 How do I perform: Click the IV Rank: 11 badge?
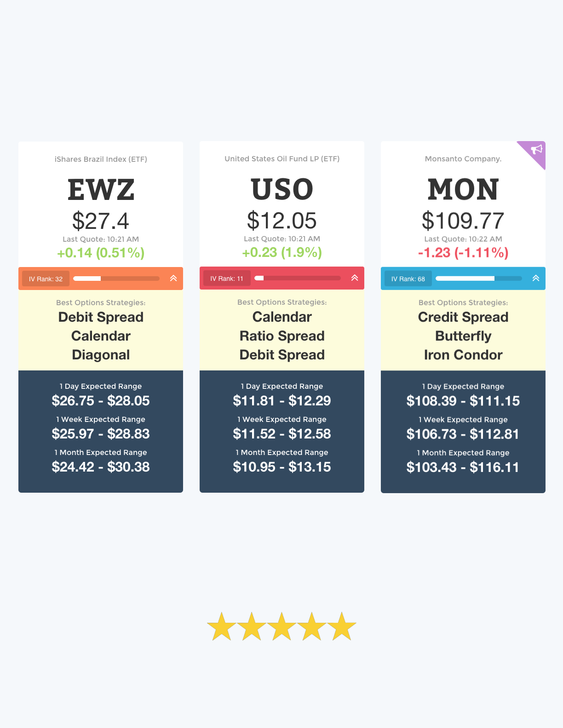coord(227,278)
